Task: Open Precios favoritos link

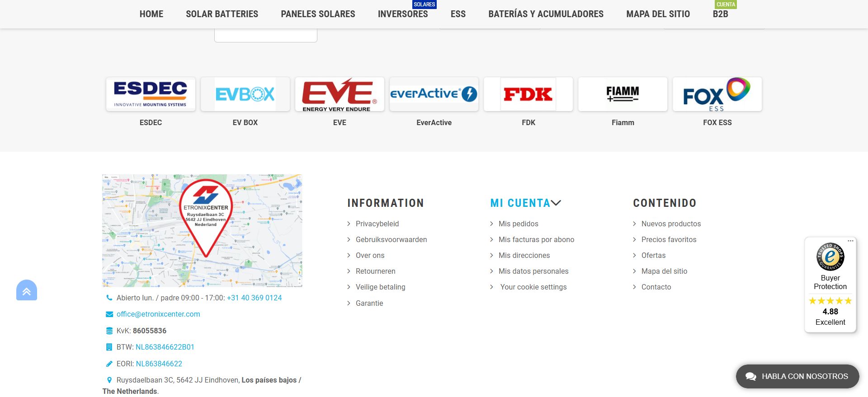Action: 669,240
